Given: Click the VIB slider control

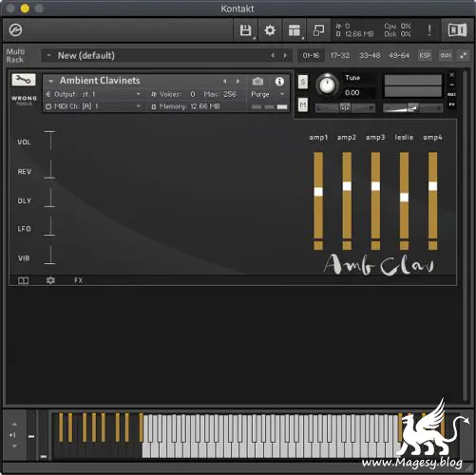Looking at the screenshot, I should 49,256.
